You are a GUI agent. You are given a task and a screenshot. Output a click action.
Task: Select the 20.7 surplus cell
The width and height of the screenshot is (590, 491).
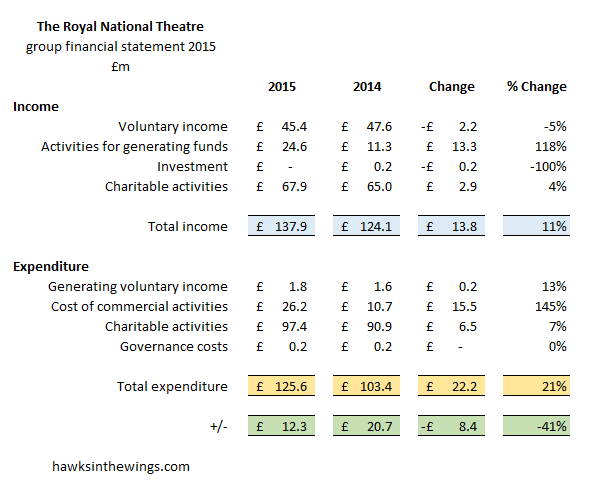pyautogui.click(x=366, y=426)
